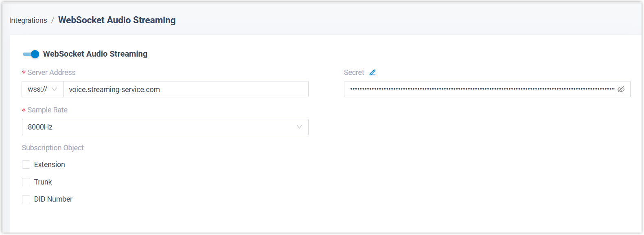Click the Secret edit pencil icon
This screenshot has height=235, width=644.
(372, 72)
